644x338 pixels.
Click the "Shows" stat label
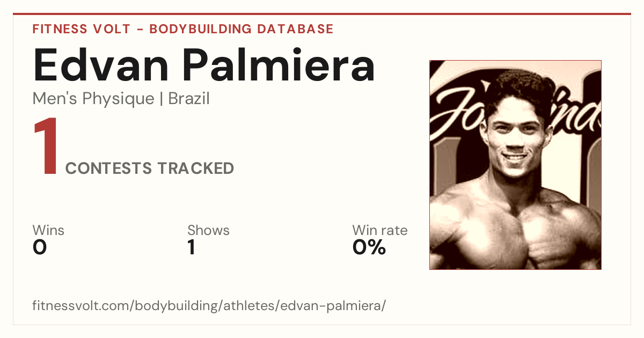click(x=208, y=231)
